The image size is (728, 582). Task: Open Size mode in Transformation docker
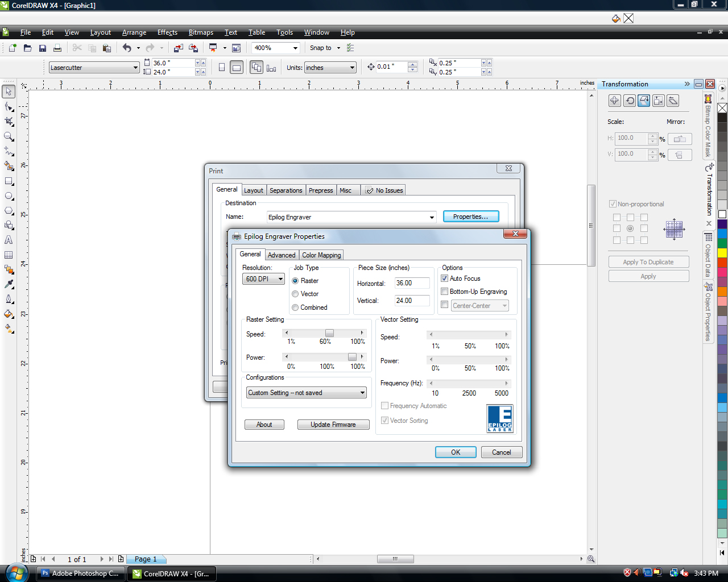659,101
